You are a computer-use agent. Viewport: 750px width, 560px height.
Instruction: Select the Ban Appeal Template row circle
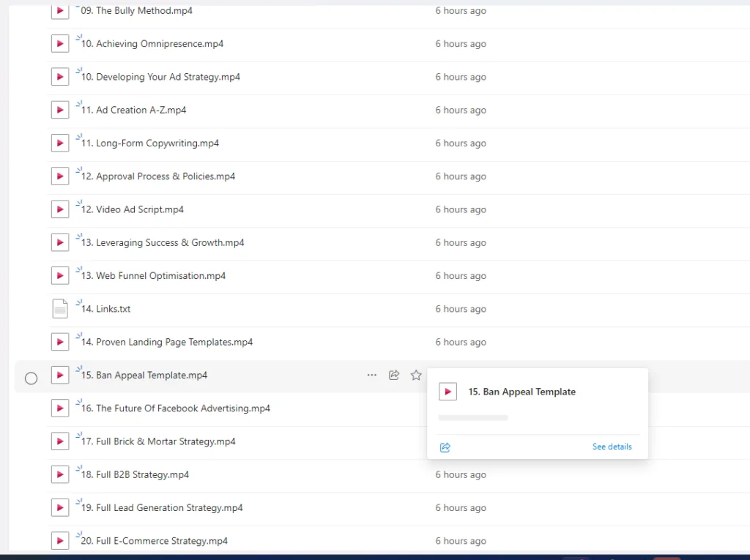tap(31, 378)
